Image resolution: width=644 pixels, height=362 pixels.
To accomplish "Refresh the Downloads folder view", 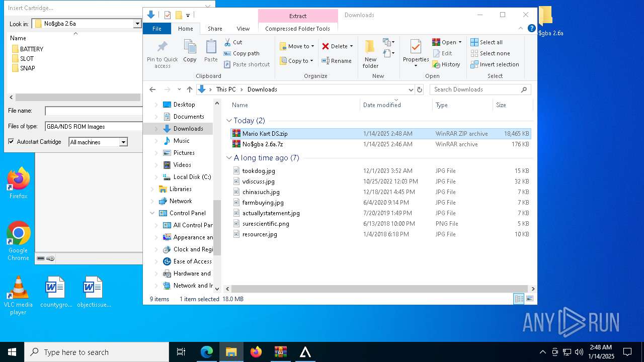I will coord(420,89).
